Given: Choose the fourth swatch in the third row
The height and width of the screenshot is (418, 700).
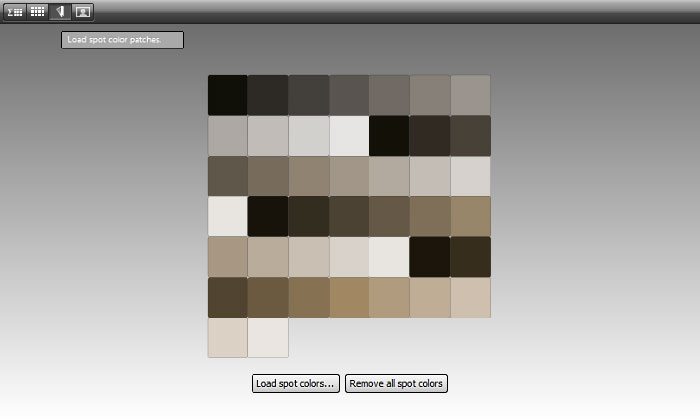Looking at the screenshot, I should pos(349,176).
